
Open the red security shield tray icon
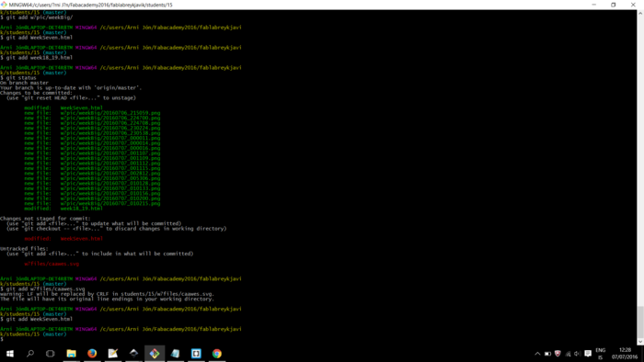(x=558, y=354)
